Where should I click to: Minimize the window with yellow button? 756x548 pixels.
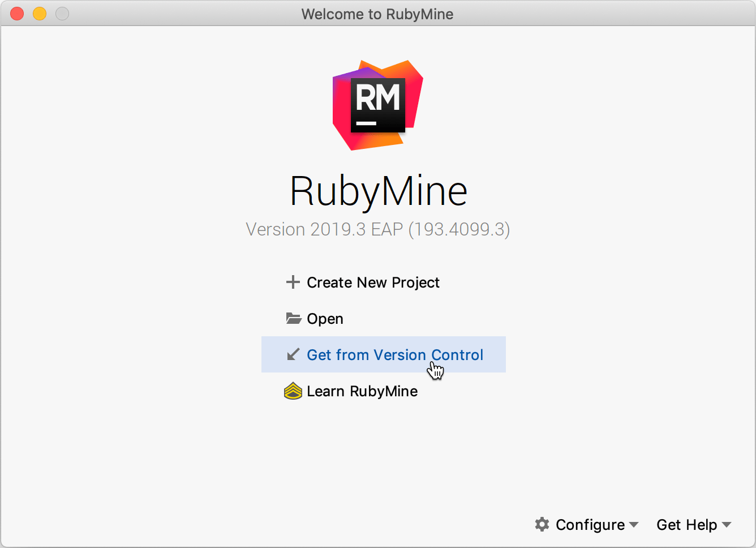pos(40,14)
